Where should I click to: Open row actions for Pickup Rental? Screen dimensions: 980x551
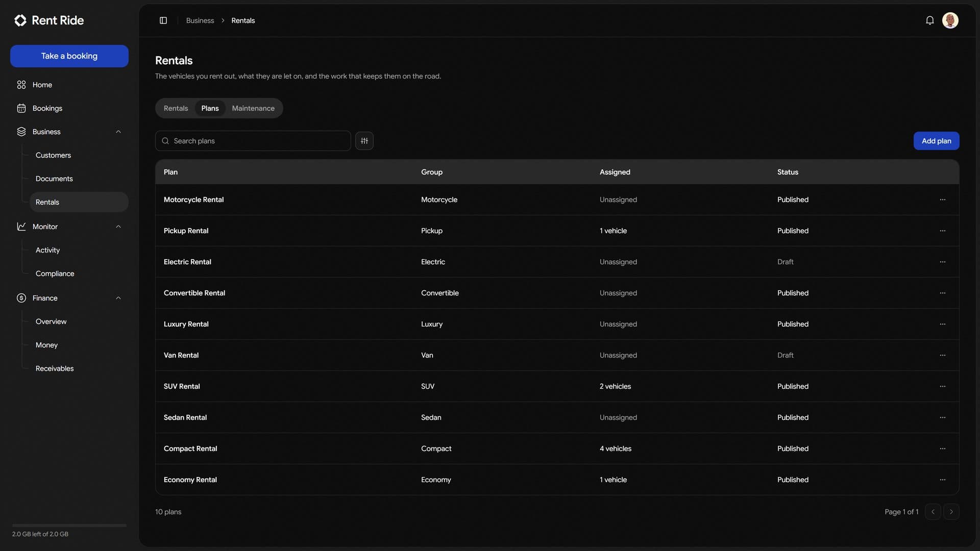pyautogui.click(x=943, y=231)
